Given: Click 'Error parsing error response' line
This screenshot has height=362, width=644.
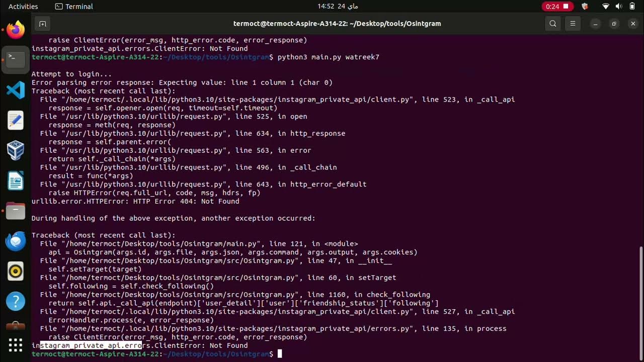Looking at the screenshot, I should tap(182, 82).
